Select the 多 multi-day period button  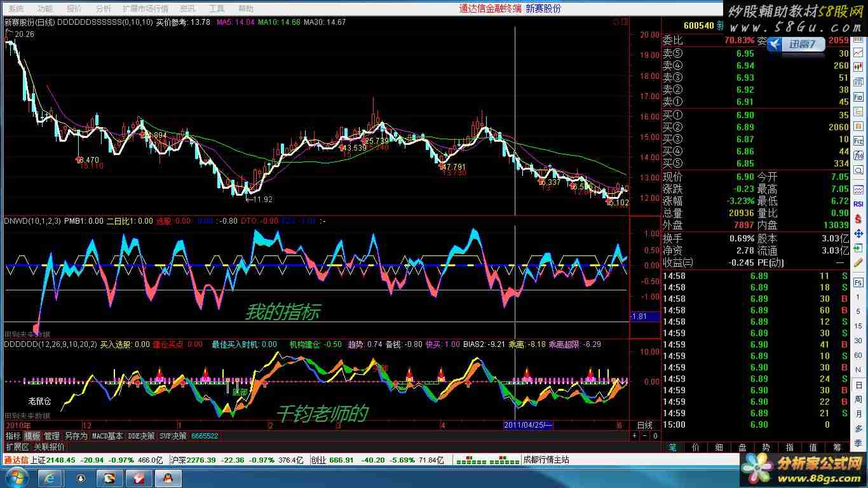(x=858, y=428)
